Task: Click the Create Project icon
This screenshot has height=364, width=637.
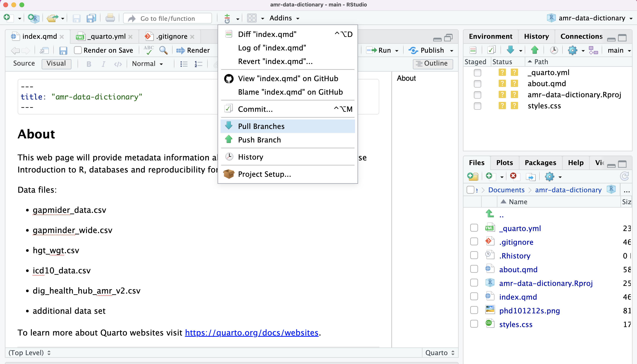Action: pos(34,18)
